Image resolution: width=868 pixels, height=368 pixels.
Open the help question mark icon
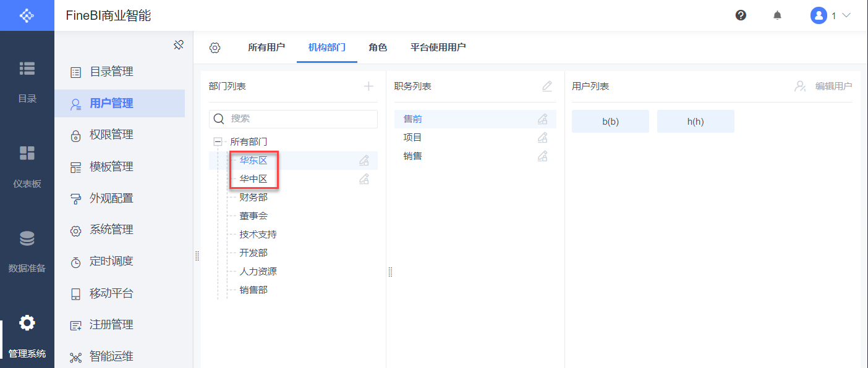click(x=741, y=15)
